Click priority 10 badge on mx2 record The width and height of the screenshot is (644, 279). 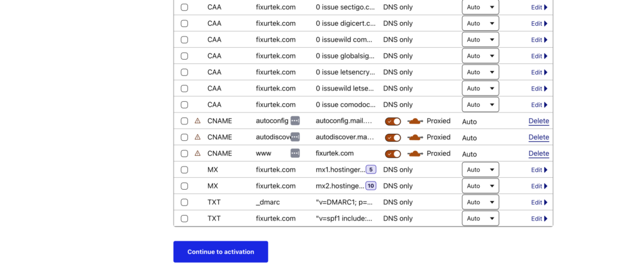click(371, 186)
